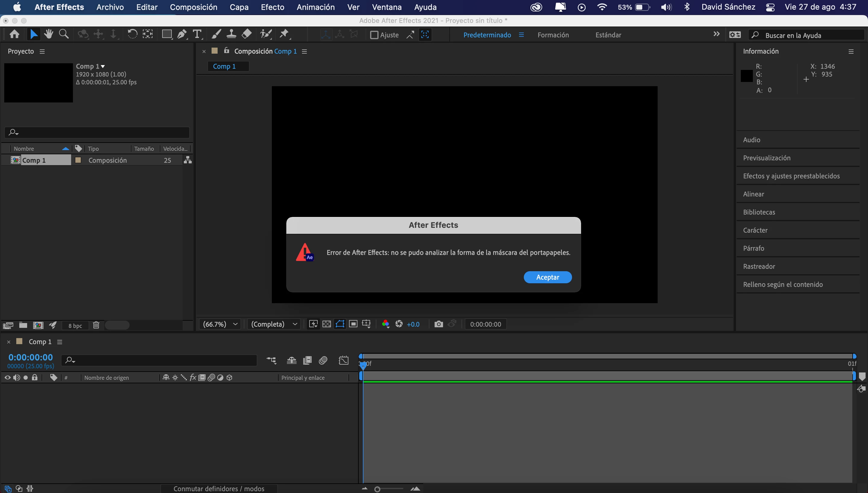Open the Composición menu
The width and height of the screenshot is (868, 493).
(x=193, y=7)
